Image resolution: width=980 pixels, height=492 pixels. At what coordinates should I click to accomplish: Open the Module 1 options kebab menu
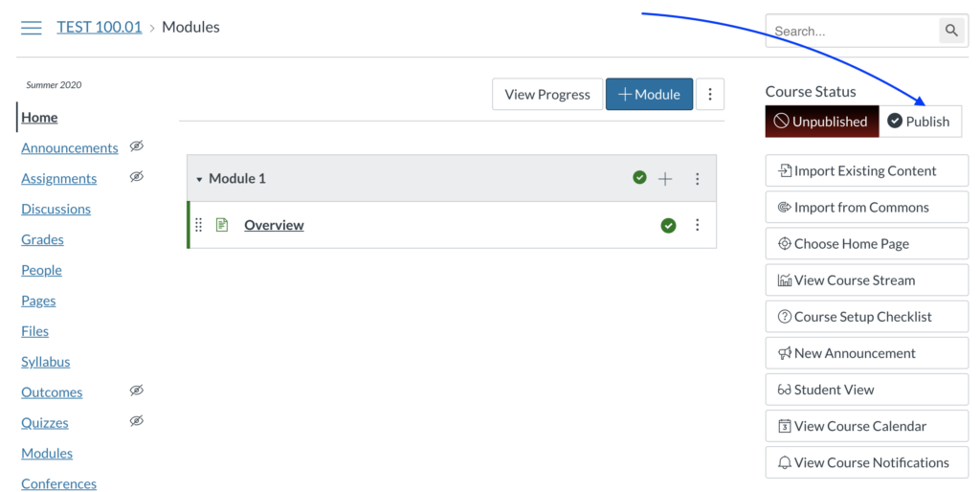tap(697, 179)
